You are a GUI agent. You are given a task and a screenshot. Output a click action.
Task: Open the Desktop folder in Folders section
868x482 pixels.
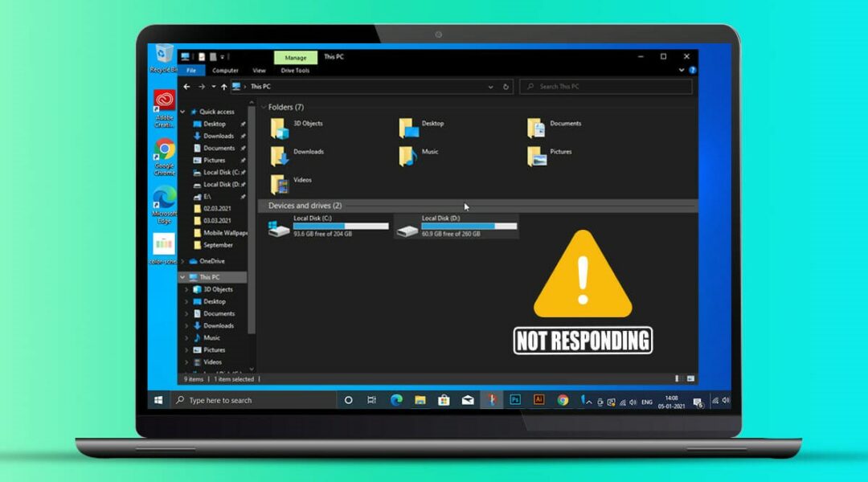(408, 129)
